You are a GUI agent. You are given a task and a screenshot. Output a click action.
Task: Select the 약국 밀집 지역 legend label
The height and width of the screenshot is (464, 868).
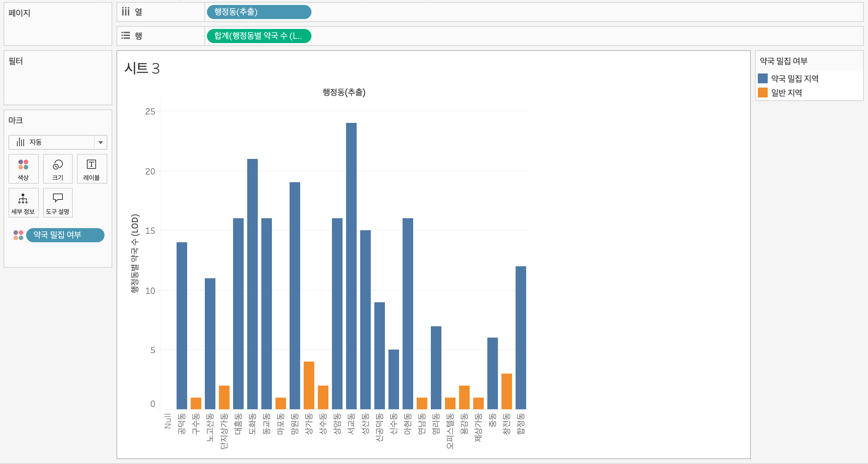(x=795, y=78)
